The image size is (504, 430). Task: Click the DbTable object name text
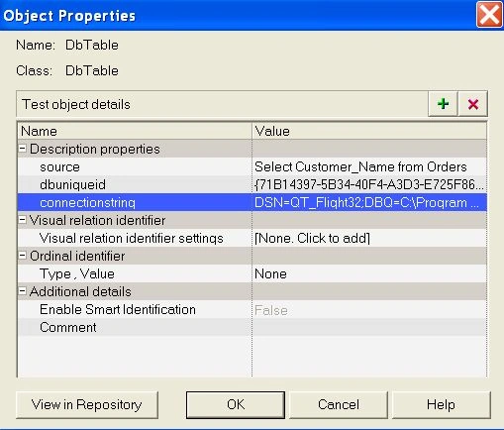92,45
